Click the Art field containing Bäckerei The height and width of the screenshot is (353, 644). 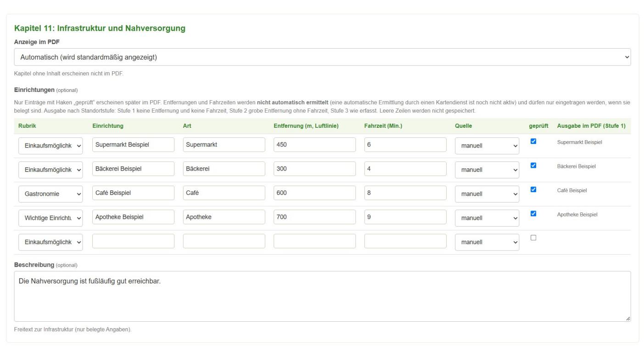pos(224,169)
